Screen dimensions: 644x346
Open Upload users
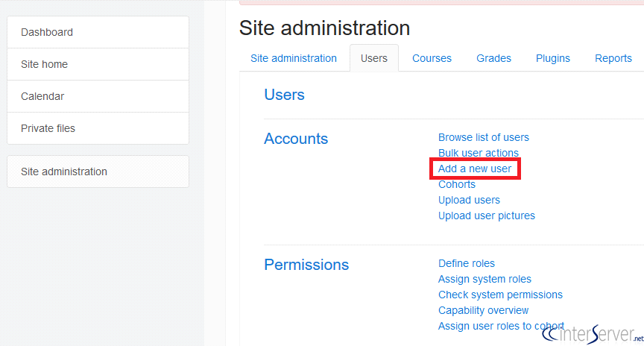pyautogui.click(x=469, y=200)
